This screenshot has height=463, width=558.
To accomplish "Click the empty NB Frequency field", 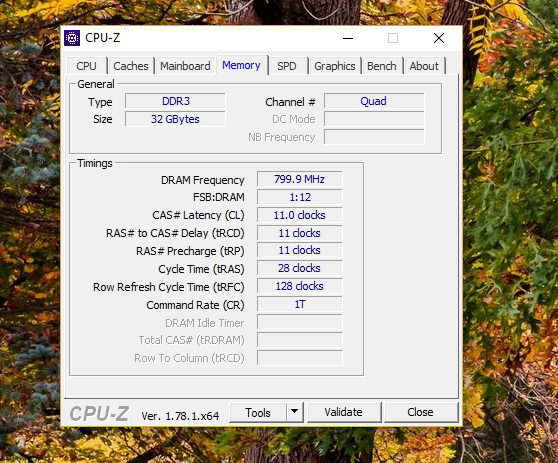I will [x=374, y=137].
